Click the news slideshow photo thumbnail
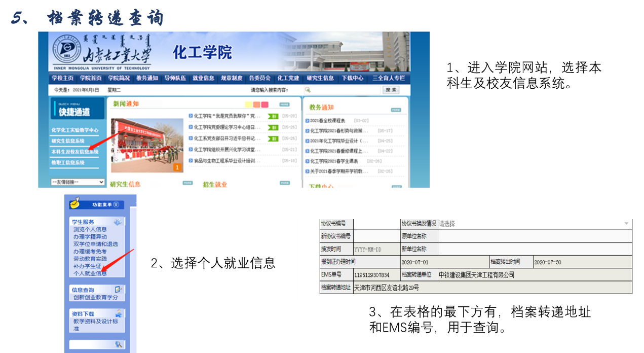This screenshot has width=644, height=353. [x=146, y=145]
